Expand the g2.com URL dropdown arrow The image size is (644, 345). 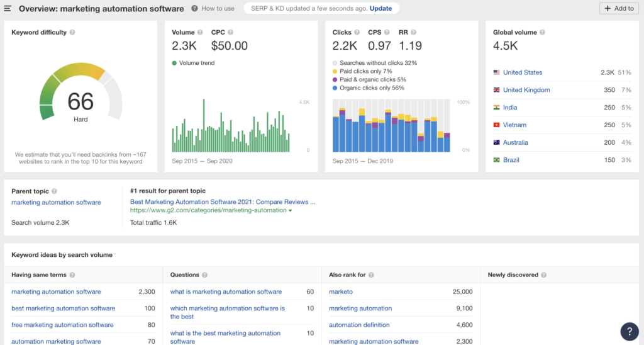(290, 211)
